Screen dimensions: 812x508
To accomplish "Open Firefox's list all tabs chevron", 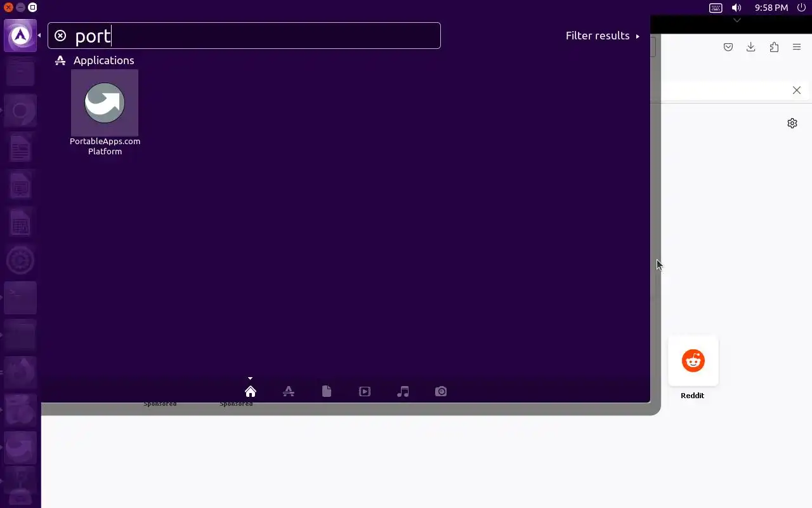I will [x=737, y=20].
